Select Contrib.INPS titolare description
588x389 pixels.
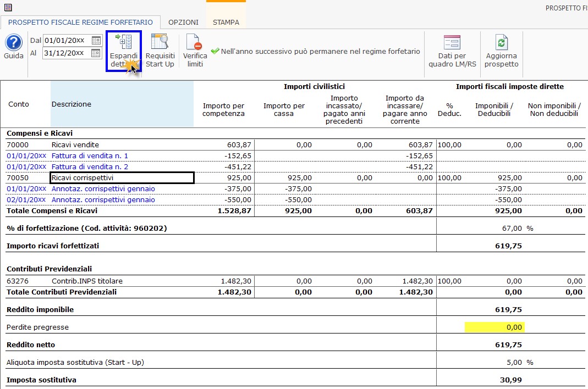[87, 281]
